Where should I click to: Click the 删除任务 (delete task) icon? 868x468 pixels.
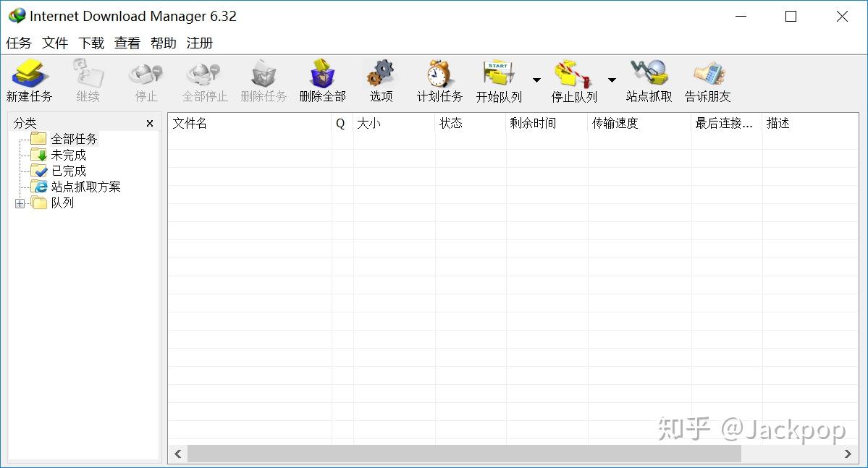[x=264, y=74]
